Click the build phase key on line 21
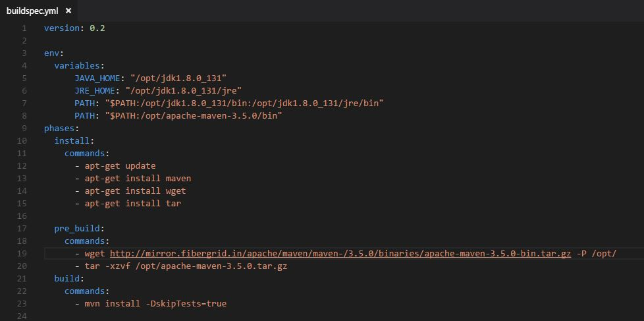644x321 pixels. (x=67, y=279)
